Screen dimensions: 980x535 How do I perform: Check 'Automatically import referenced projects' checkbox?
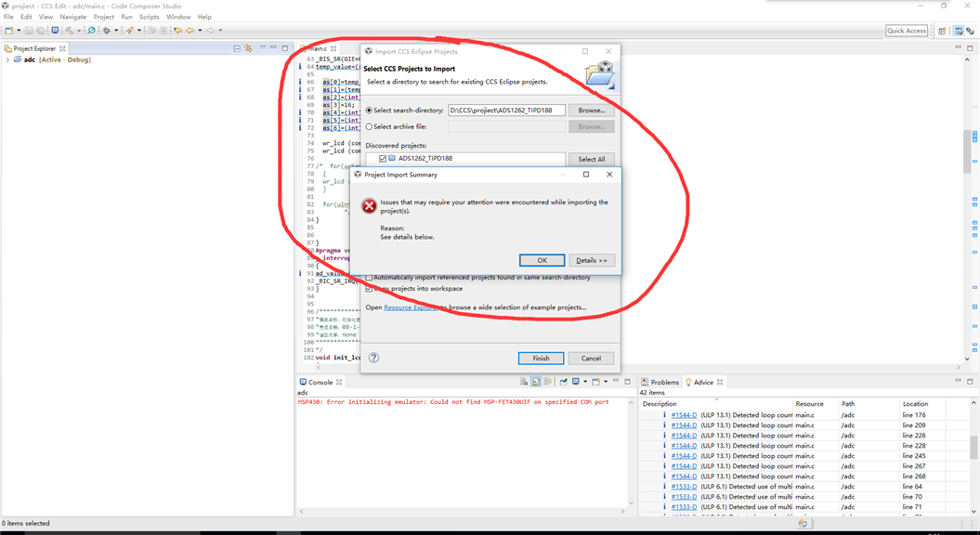[369, 277]
